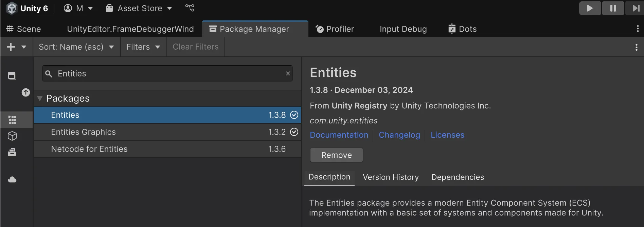The image size is (644, 227).
Task: Select Entities Graphics package row
Action: pos(167,132)
